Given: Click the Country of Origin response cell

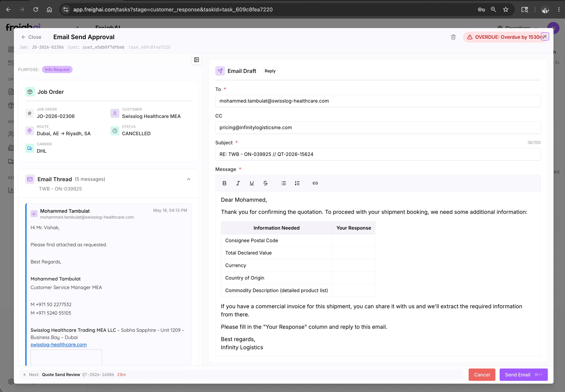Looking at the screenshot, I should click(354, 278).
